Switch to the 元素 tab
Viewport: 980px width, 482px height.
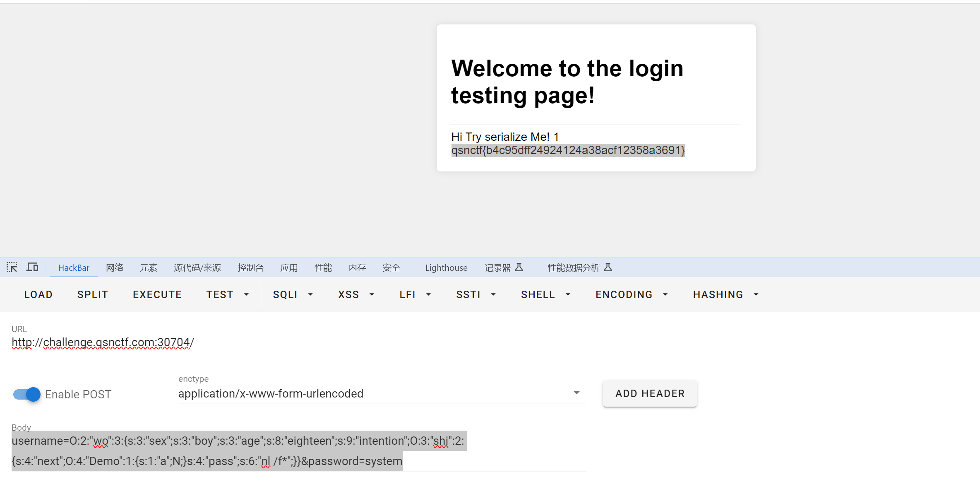point(148,268)
